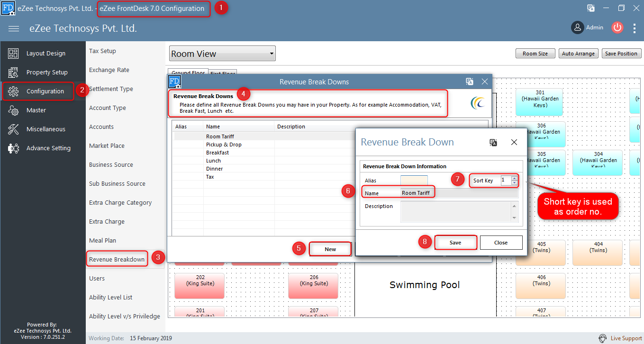Image resolution: width=644 pixels, height=344 pixels.
Task: Click the FD app logo in title bar
Action: point(8,8)
